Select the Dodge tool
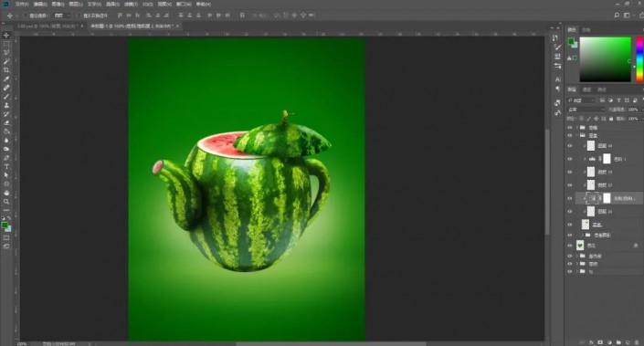644x346 pixels. (6, 149)
